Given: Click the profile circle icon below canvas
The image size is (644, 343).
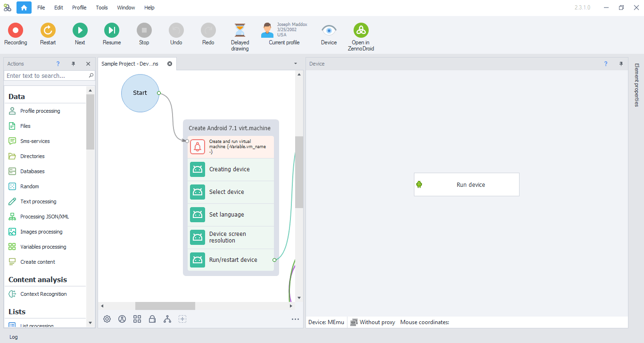Looking at the screenshot, I should coord(122,319).
